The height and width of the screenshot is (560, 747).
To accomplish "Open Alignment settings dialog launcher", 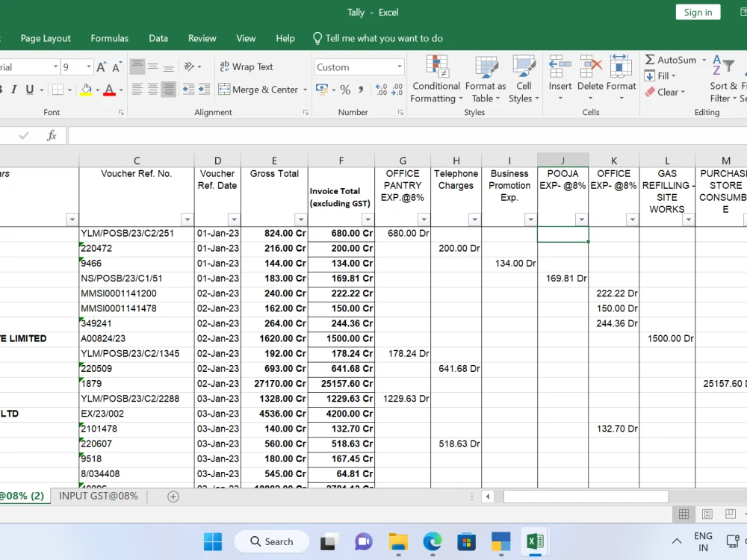I will pos(306,113).
